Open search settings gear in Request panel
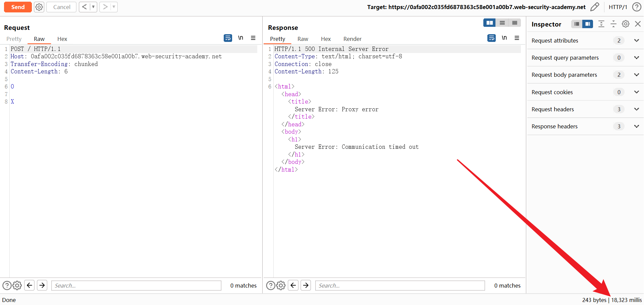 pos(17,286)
